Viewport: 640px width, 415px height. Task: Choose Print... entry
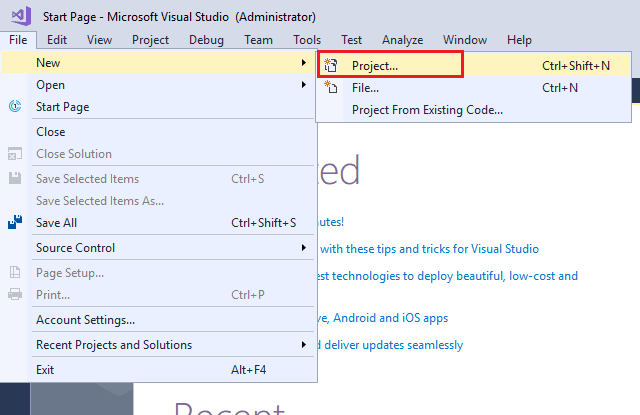click(x=159, y=294)
